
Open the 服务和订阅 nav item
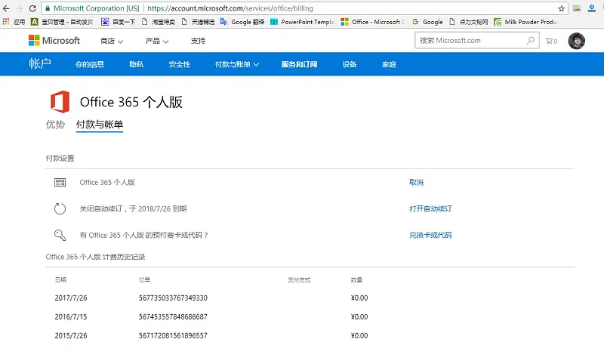click(298, 65)
